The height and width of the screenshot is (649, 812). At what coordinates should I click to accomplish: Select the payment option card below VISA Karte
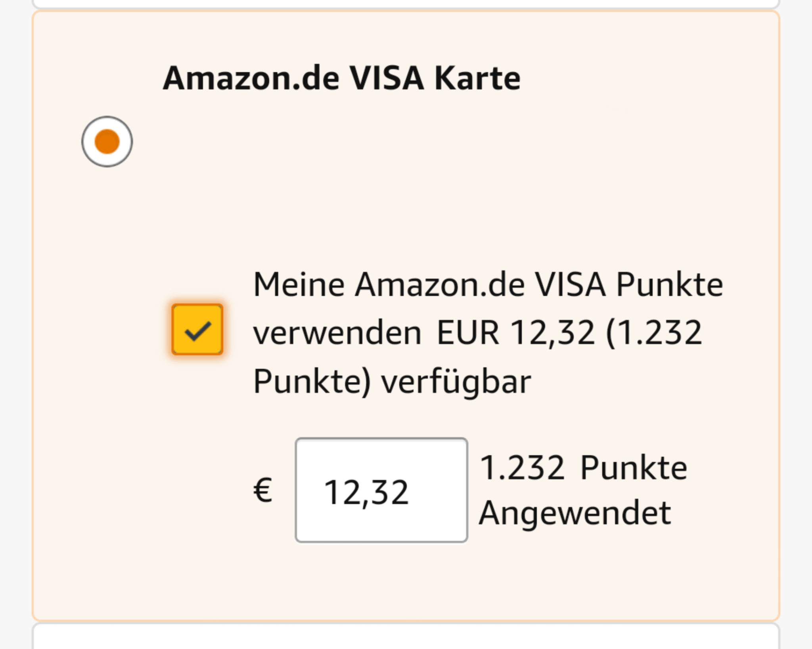tap(406, 636)
